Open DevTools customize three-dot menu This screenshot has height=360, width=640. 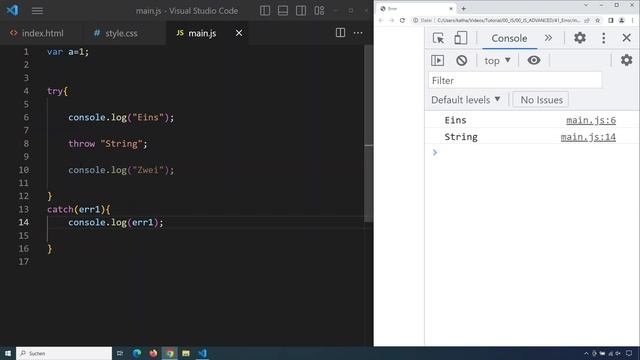(604, 38)
